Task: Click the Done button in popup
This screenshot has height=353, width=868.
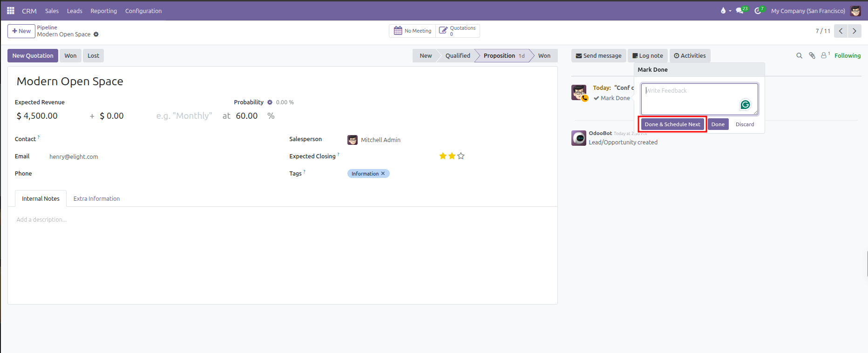Action: [718, 124]
